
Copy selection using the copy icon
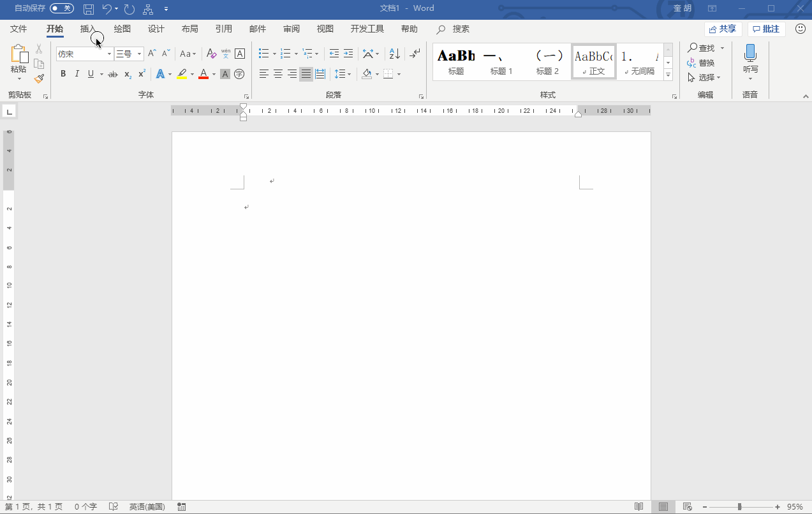click(x=39, y=64)
